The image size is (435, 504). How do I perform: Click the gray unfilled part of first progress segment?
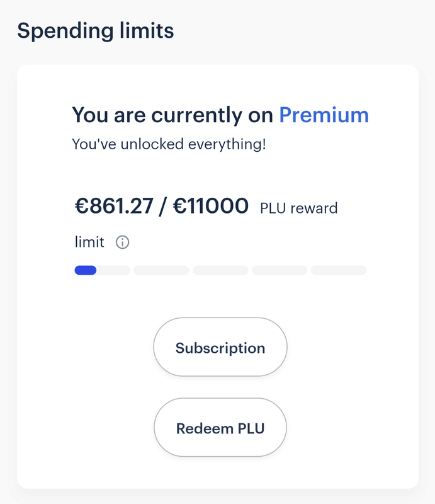point(113,270)
